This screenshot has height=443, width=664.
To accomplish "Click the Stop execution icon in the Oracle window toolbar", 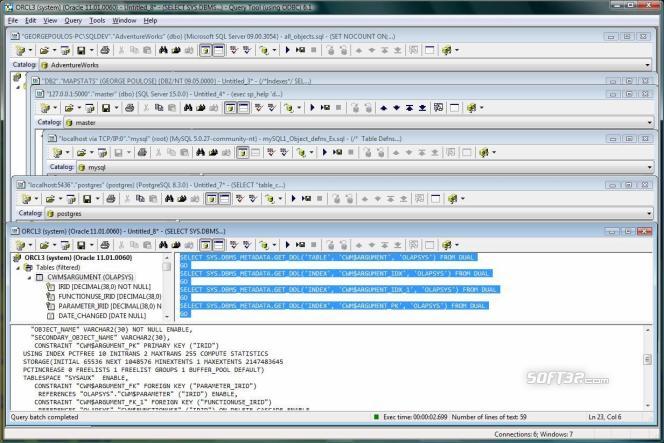I will (314, 245).
